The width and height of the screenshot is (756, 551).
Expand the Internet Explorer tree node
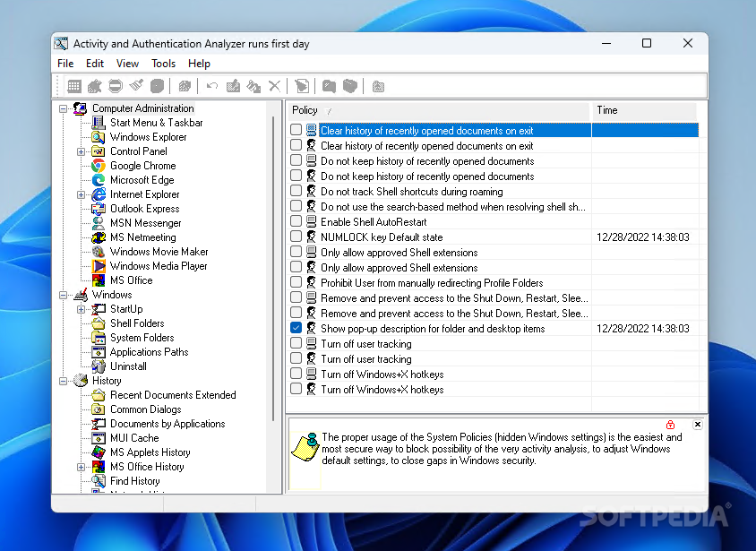(x=81, y=194)
